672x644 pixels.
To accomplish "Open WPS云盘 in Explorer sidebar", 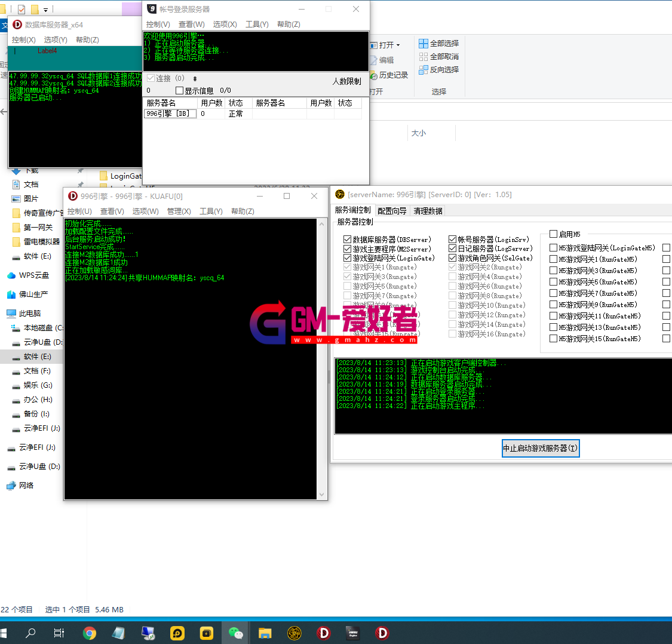I will tap(34, 275).
